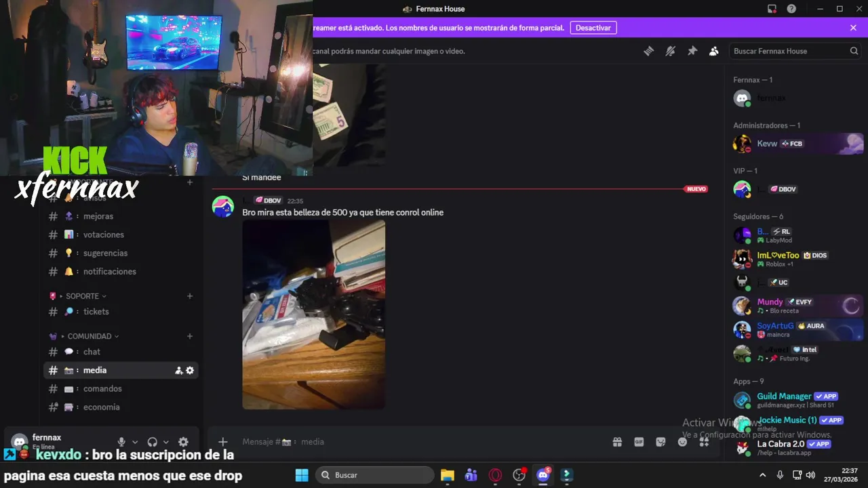Screen dimensions: 868x488
Task: Add a channel to SOPORTE with plus
Action: point(190,296)
